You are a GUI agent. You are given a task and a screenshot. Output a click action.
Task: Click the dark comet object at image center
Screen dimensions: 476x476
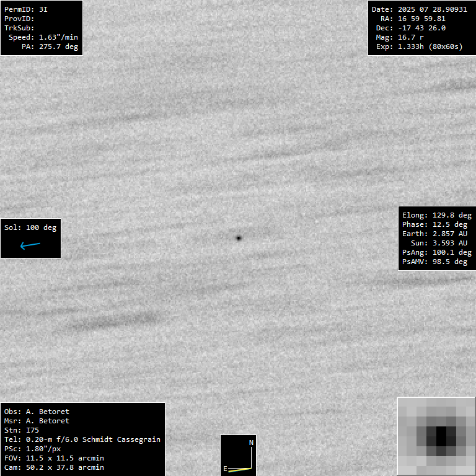[238, 238]
